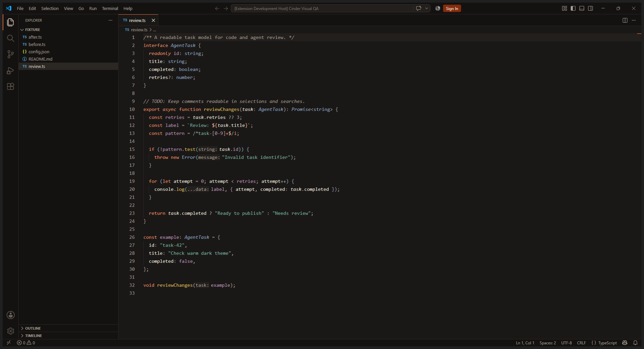Click line number 10 in the gutter
The width and height of the screenshot is (644, 349).
coord(132,109)
